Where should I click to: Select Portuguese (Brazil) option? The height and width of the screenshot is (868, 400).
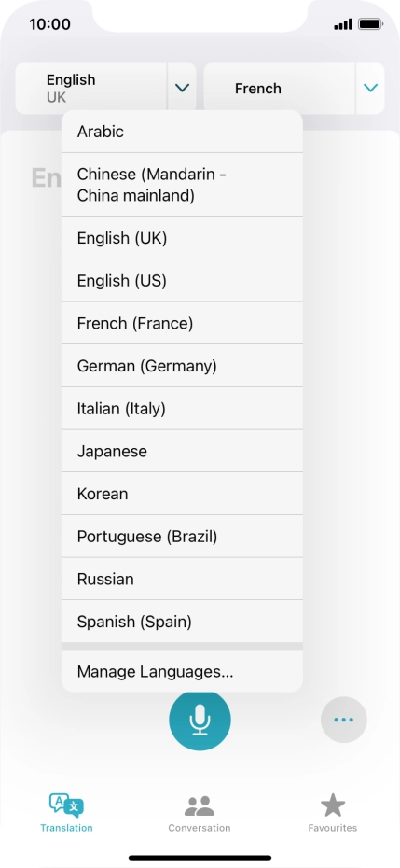tap(182, 537)
